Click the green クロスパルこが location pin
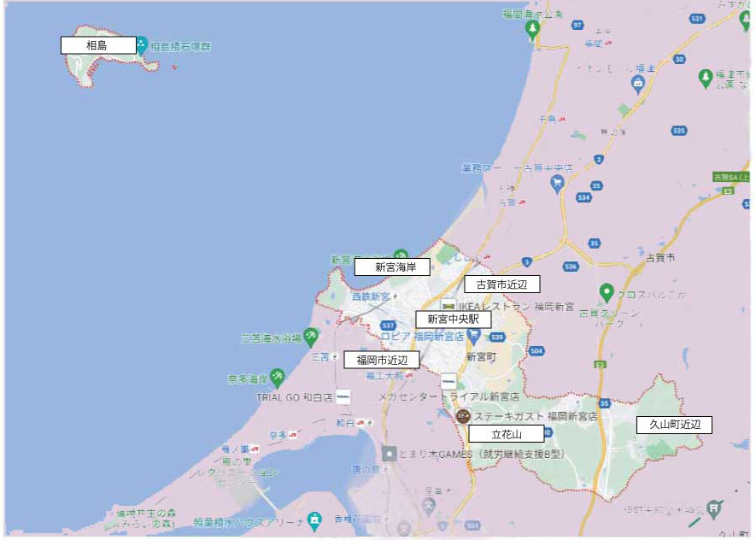Image resolution: width=756 pixels, height=540 pixels. tap(607, 292)
